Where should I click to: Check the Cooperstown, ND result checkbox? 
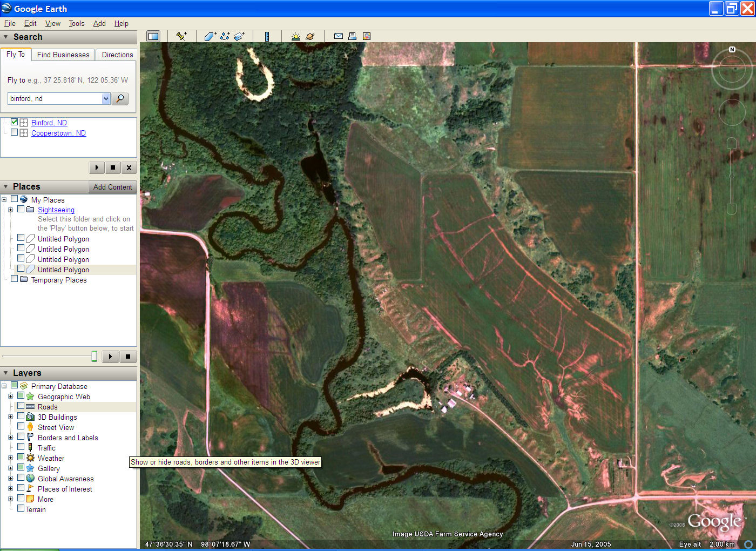pyautogui.click(x=14, y=132)
